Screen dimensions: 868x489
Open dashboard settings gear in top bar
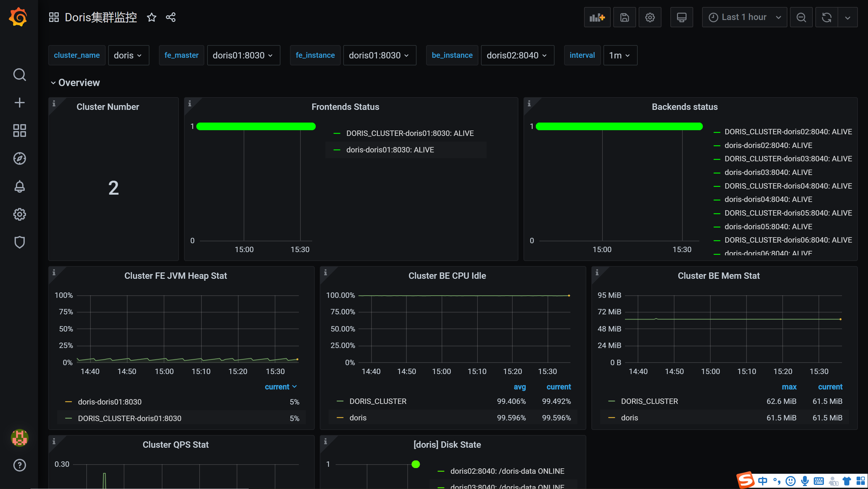pyautogui.click(x=650, y=17)
